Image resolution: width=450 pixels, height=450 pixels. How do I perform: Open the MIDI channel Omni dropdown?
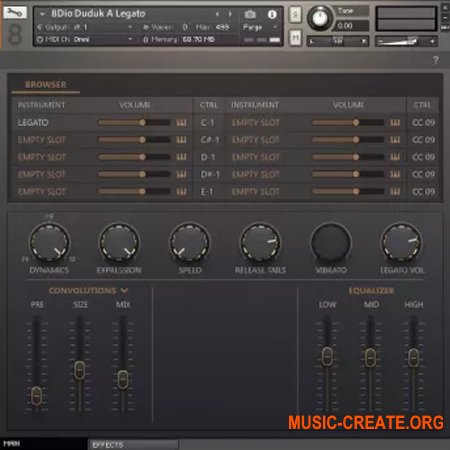[86, 39]
